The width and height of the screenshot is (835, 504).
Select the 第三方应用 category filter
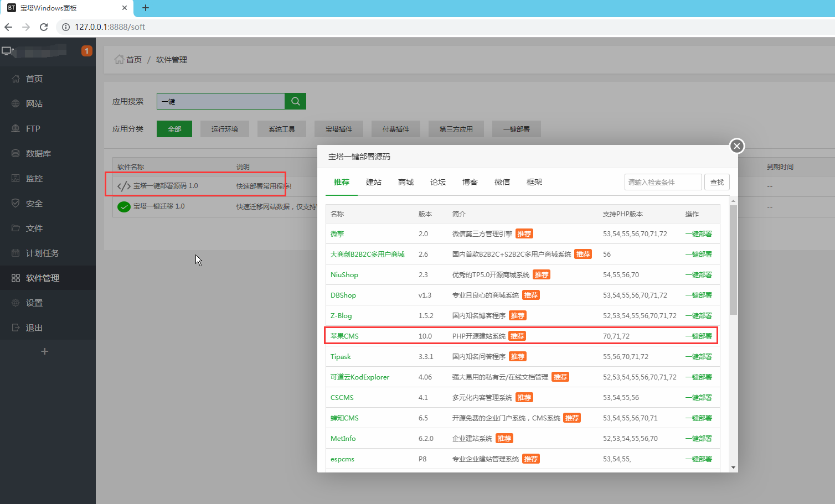coord(456,129)
